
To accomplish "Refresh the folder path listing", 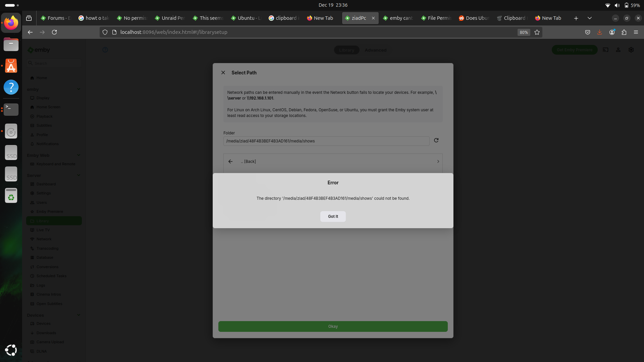I will 436,140.
